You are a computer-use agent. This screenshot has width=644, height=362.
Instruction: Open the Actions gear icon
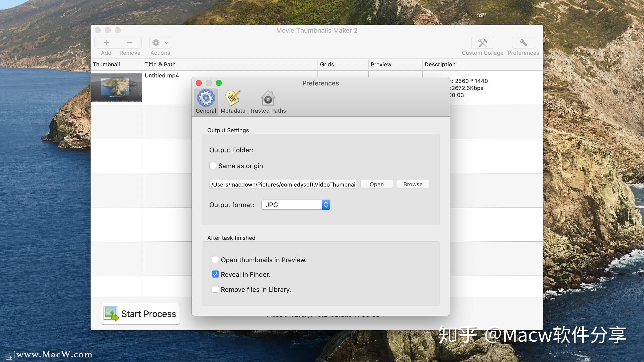156,43
